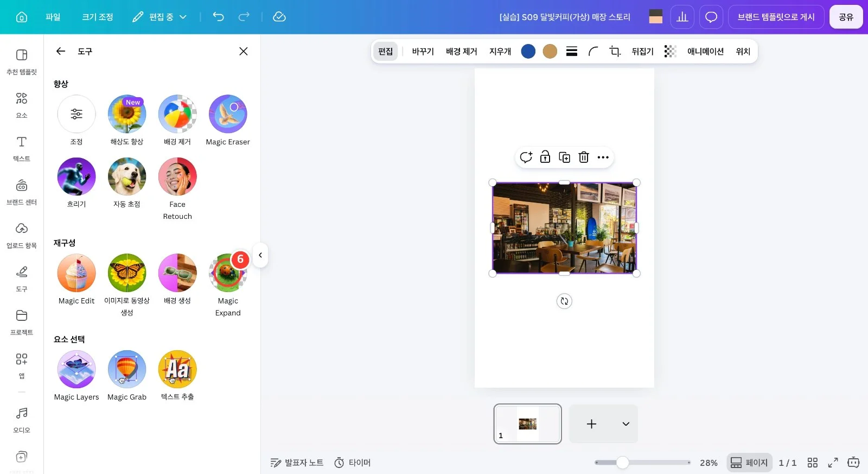This screenshot has height=474, width=868.
Task: Select the Magic Grab tool
Action: [x=127, y=369]
